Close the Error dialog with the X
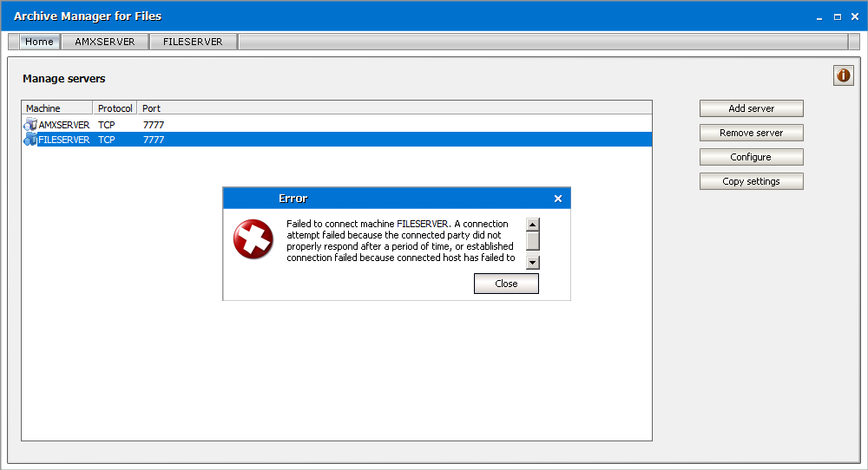Image resolution: width=868 pixels, height=470 pixels. pyautogui.click(x=558, y=199)
